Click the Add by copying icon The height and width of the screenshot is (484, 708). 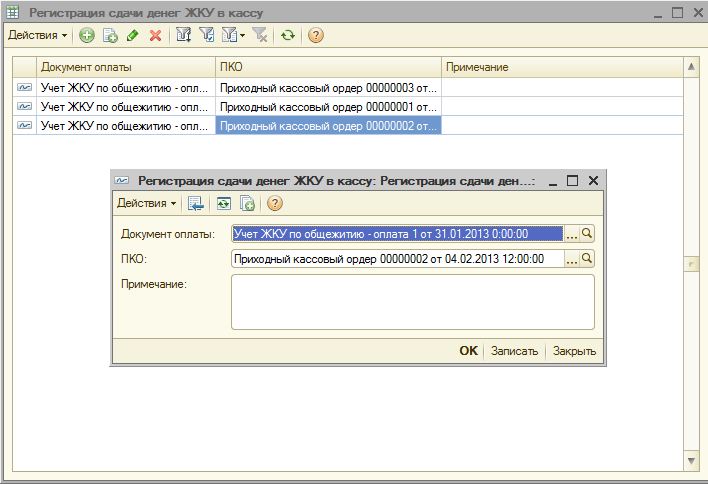pyautogui.click(x=110, y=35)
